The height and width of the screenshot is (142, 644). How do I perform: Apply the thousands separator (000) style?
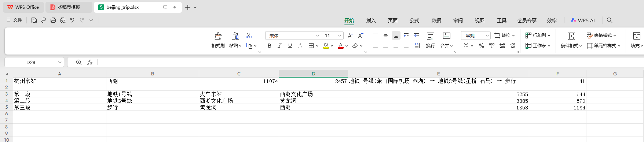tap(492, 46)
